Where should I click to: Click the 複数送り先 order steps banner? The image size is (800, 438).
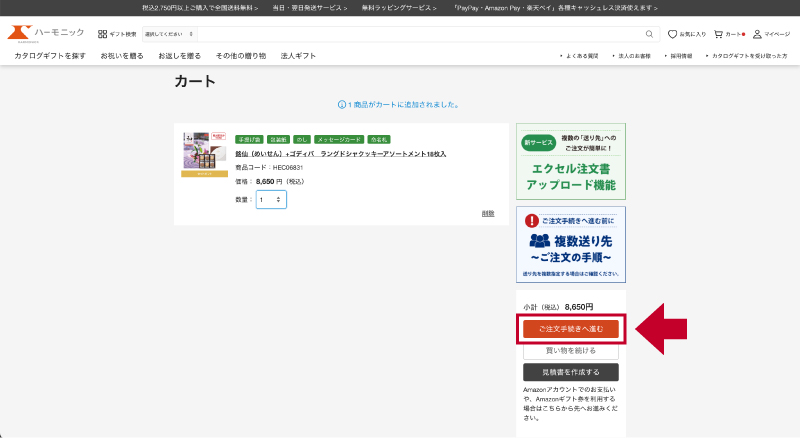(x=570, y=244)
